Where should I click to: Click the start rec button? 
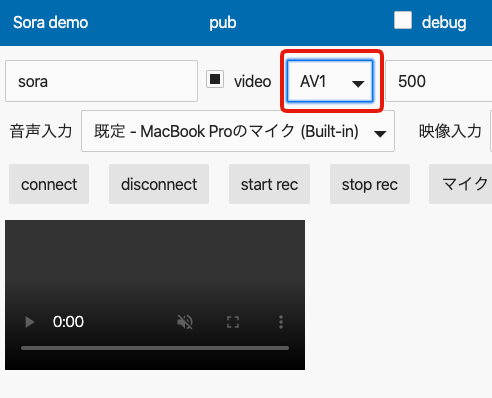click(269, 184)
